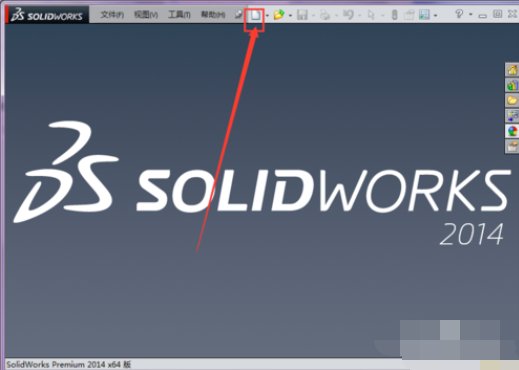Expand the Undo dropdown arrow
This screenshot has width=519, height=370.
tap(359, 16)
